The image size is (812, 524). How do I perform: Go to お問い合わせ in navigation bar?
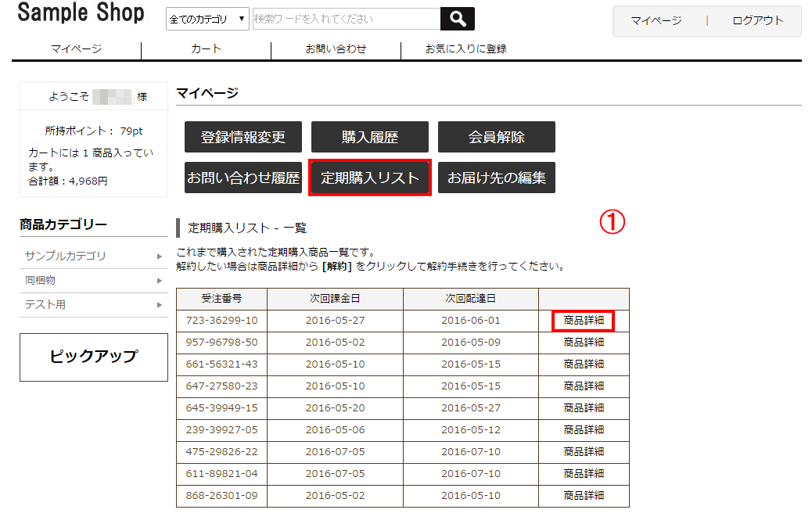click(336, 48)
